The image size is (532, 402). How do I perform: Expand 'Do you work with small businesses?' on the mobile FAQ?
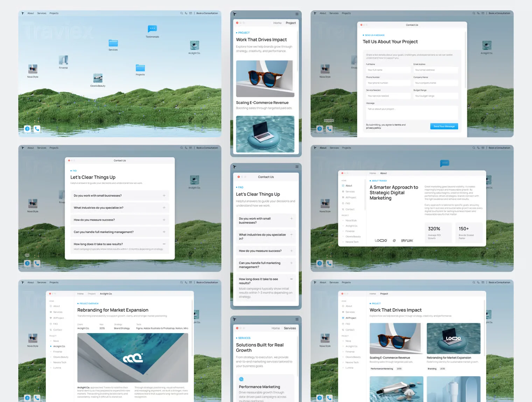[266, 221]
